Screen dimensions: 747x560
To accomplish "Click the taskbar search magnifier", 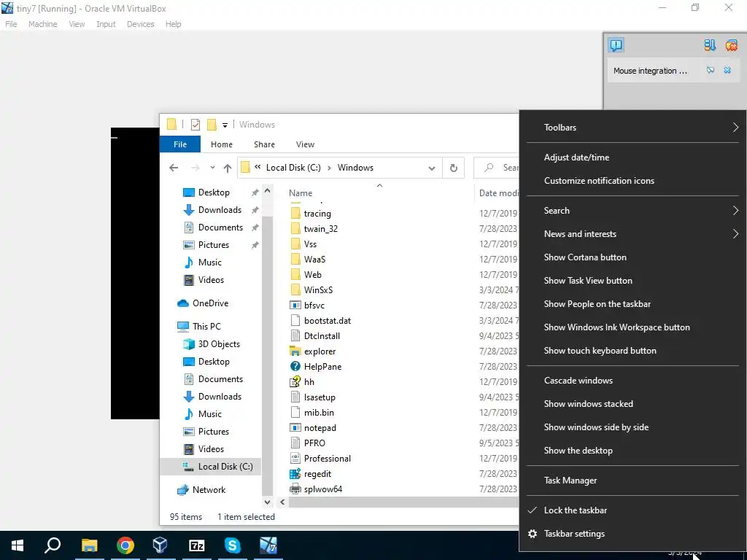I will [53, 545].
